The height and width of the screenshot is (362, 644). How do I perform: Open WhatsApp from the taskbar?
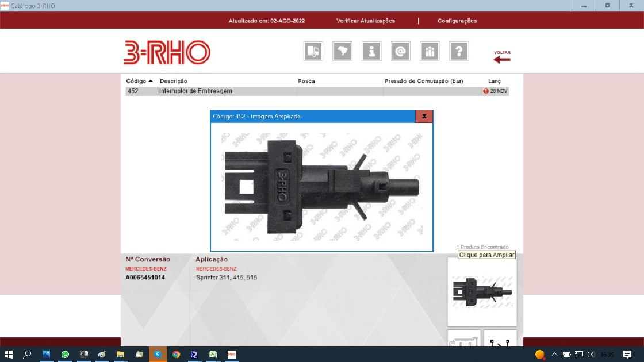[65, 355]
